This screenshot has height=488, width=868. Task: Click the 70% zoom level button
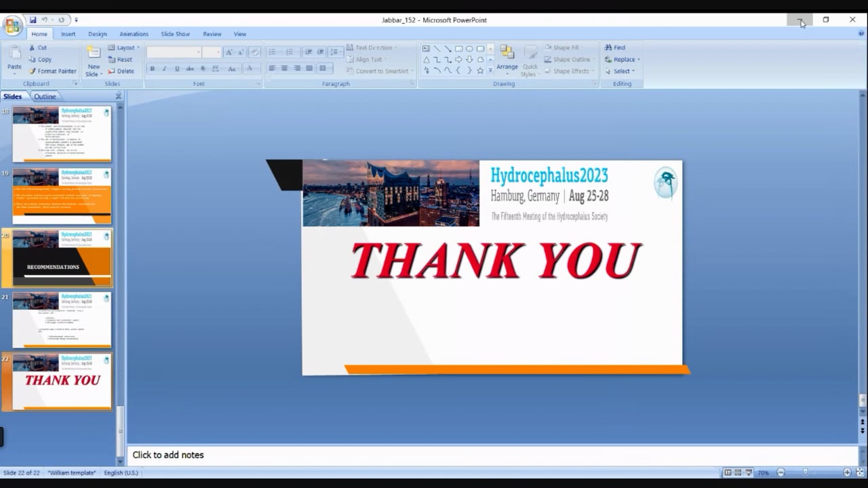coord(763,472)
